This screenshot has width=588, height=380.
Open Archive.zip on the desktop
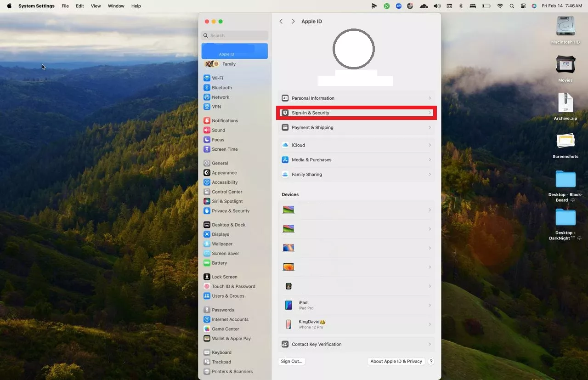565,103
